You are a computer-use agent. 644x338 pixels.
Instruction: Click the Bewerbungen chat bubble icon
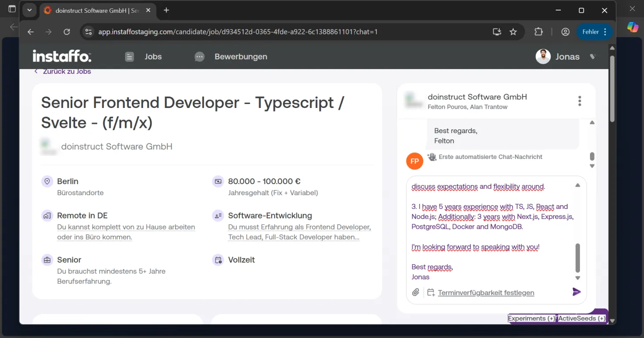pyautogui.click(x=199, y=57)
